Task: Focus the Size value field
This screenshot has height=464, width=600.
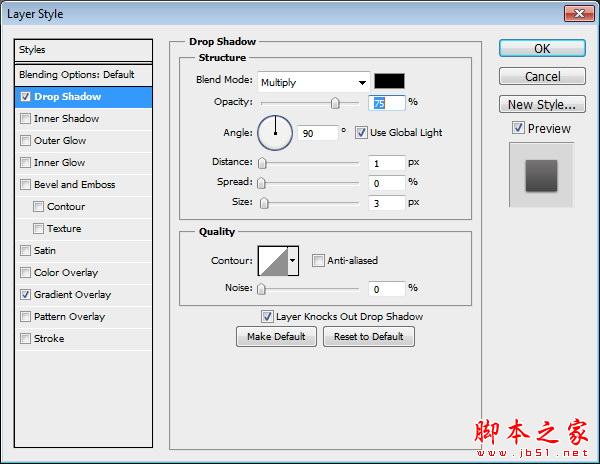Action: point(386,203)
